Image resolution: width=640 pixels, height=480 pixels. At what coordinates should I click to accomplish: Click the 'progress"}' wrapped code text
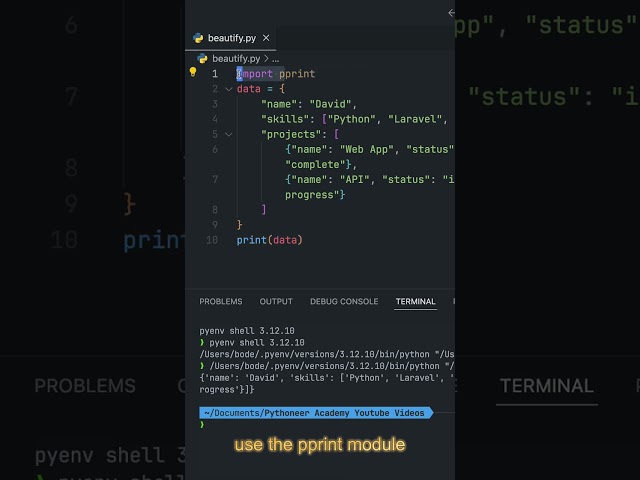point(315,195)
